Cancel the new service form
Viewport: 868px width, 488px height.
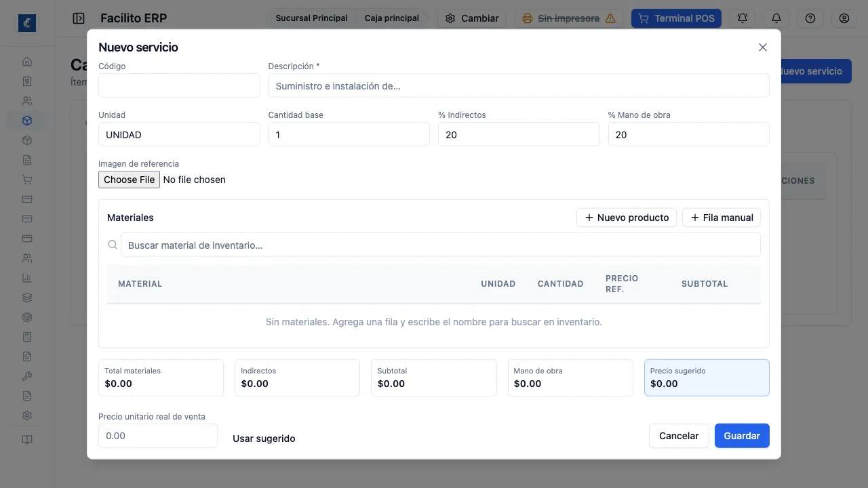coord(679,436)
